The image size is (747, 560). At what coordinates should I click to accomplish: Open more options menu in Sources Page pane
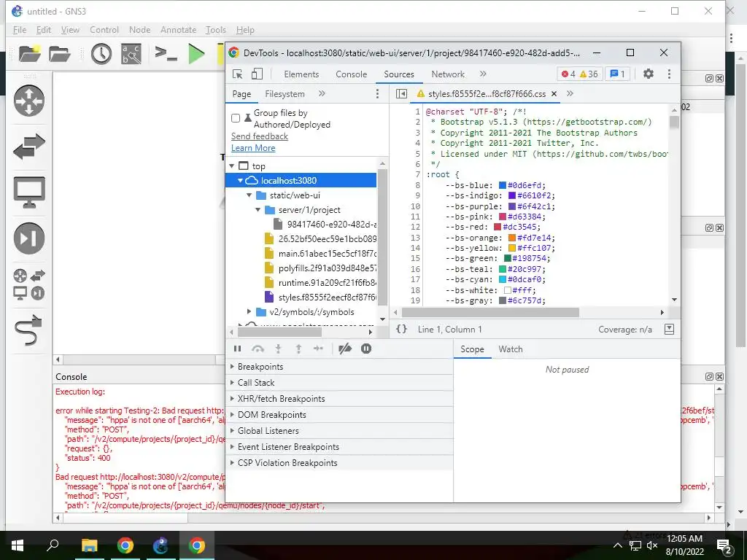coord(377,94)
